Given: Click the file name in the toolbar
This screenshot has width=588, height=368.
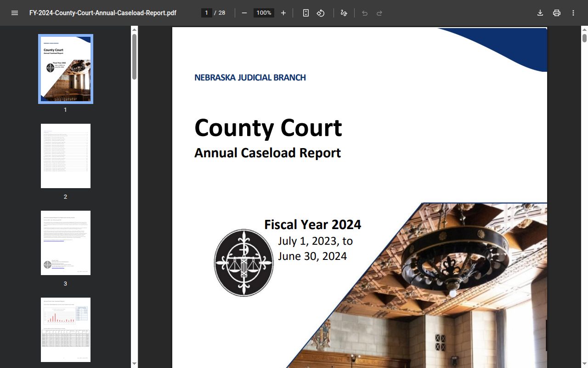Looking at the screenshot, I should 103,13.
